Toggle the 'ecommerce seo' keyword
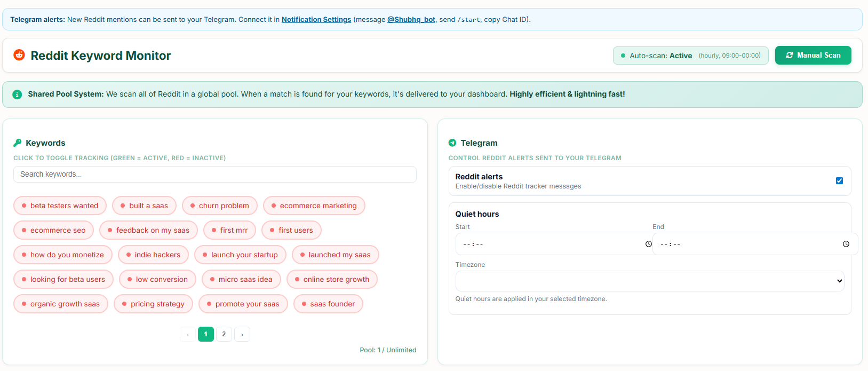This screenshot has width=868, height=371. click(53, 230)
